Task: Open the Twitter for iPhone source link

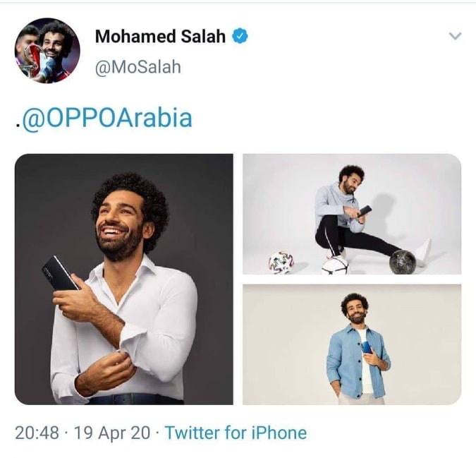Action: tap(236, 432)
